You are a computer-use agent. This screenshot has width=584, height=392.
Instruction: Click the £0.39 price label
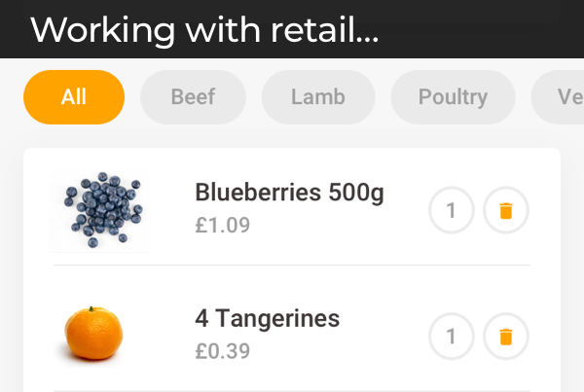pyautogui.click(x=223, y=351)
